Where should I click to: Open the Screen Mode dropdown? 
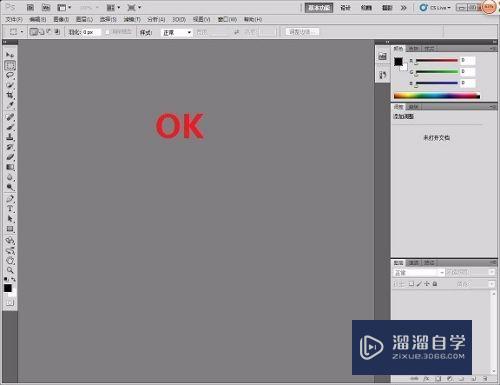tap(134, 7)
